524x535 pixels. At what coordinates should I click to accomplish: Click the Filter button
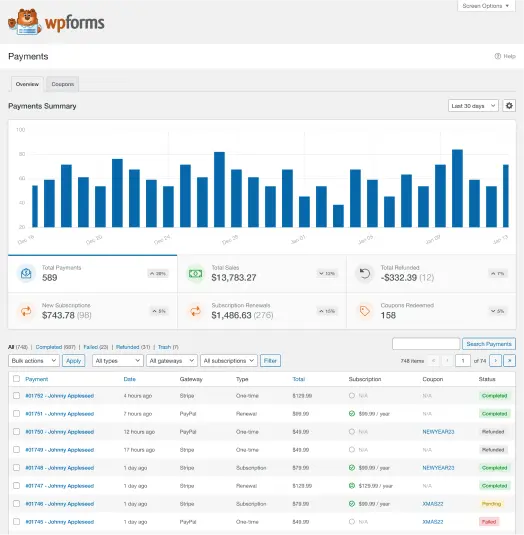click(270, 361)
